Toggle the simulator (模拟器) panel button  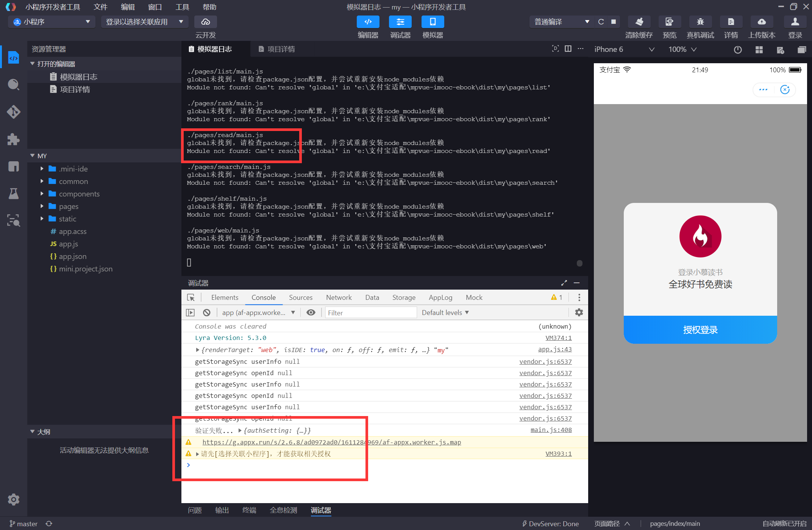pos(433,22)
